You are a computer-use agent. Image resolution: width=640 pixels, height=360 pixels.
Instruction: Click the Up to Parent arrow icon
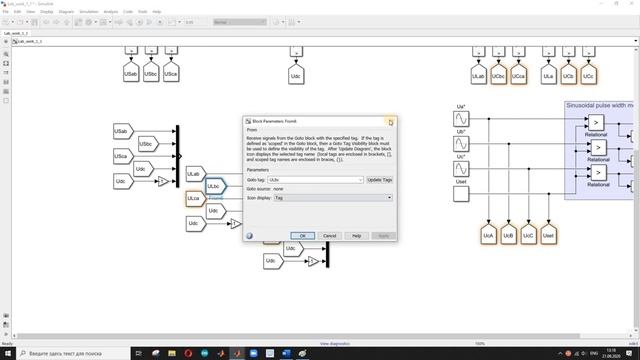[67, 22]
